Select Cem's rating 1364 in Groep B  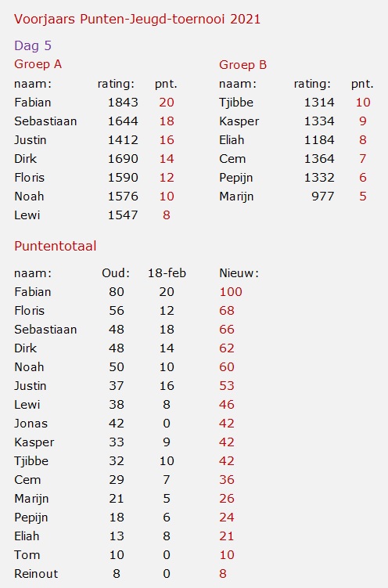(318, 159)
